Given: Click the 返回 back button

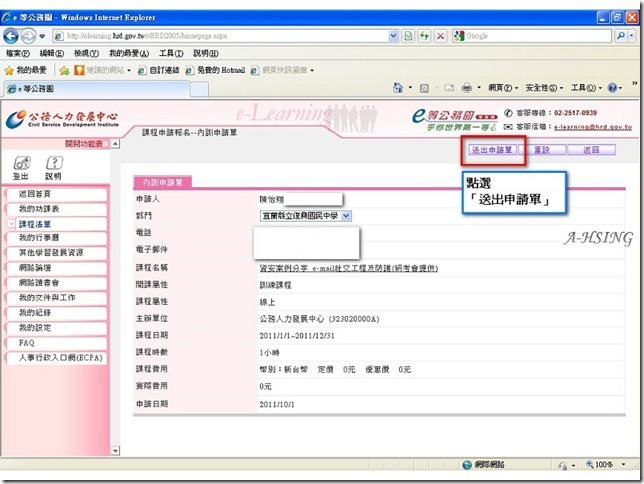Looking at the screenshot, I should coord(591,150).
